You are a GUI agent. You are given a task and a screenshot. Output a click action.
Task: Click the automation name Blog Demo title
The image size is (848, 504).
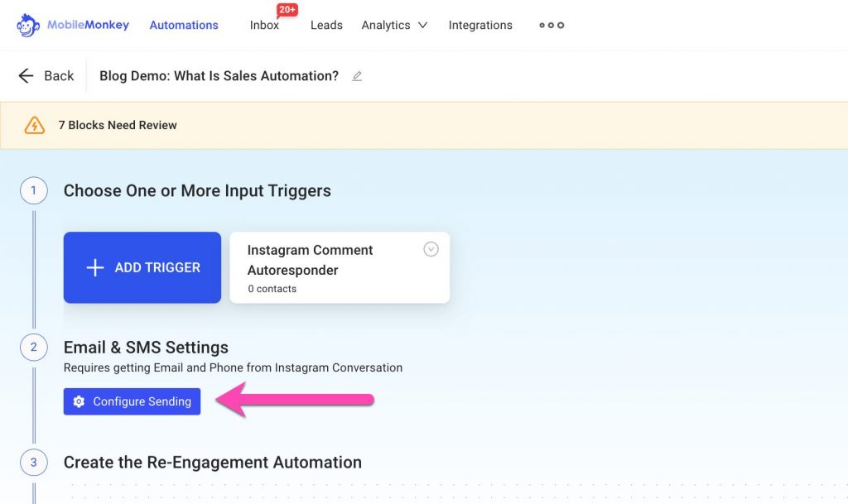pyautogui.click(x=219, y=75)
